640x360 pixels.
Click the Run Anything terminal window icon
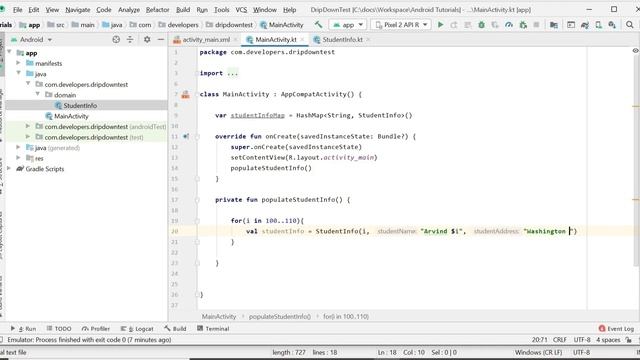(571, 24)
